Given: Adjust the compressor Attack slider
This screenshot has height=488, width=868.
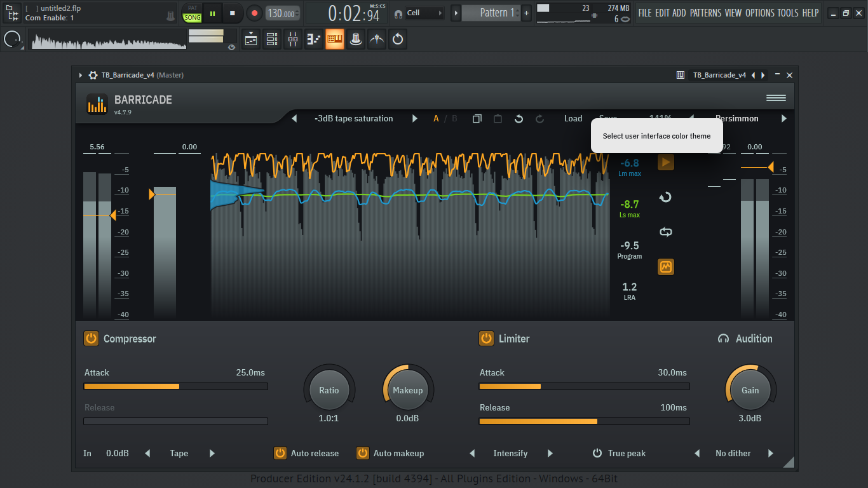Looking at the screenshot, I should tap(176, 386).
